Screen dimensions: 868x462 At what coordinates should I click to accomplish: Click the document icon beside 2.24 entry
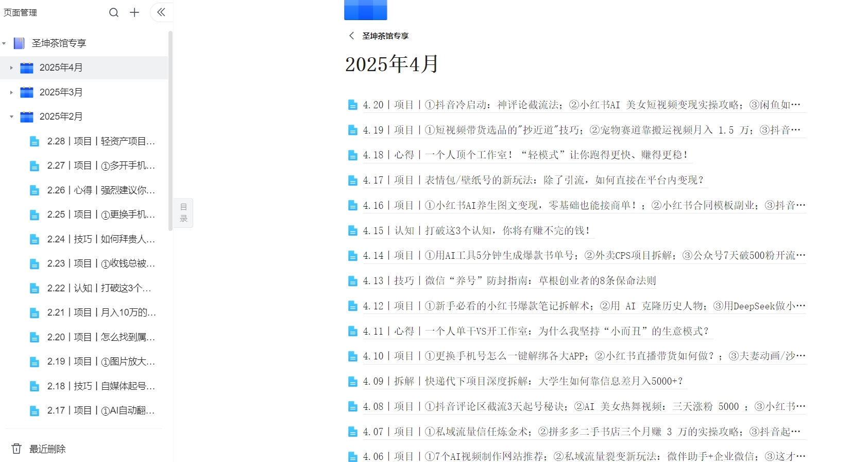point(35,239)
